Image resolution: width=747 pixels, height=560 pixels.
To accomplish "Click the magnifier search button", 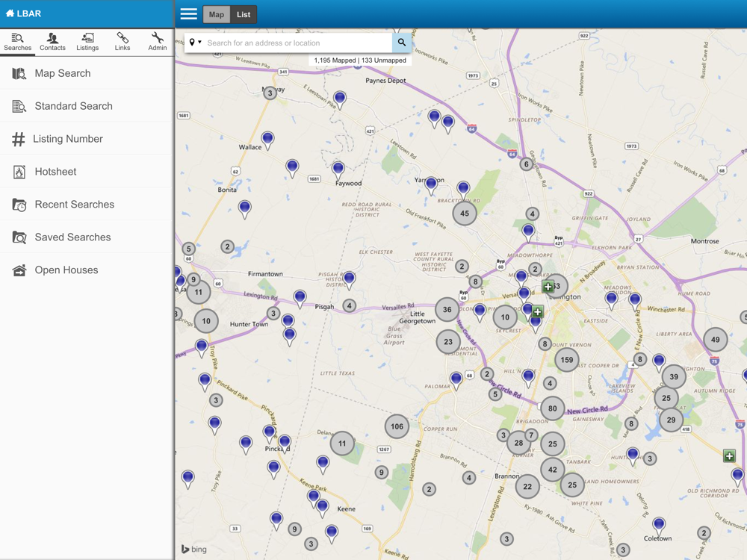I will pyautogui.click(x=402, y=43).
